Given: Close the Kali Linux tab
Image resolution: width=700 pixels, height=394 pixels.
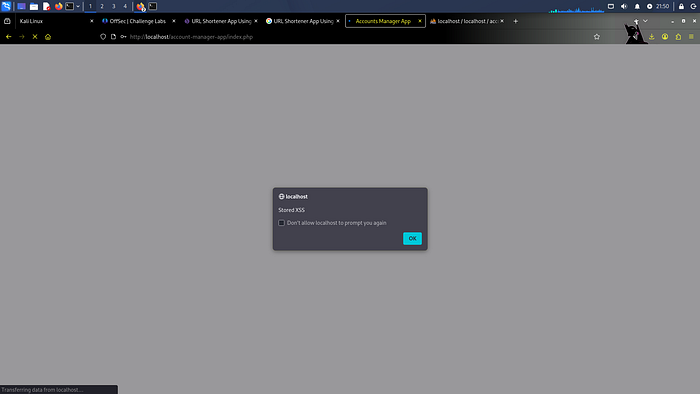Looking at the screenshot, I should [x=92, y=21].
